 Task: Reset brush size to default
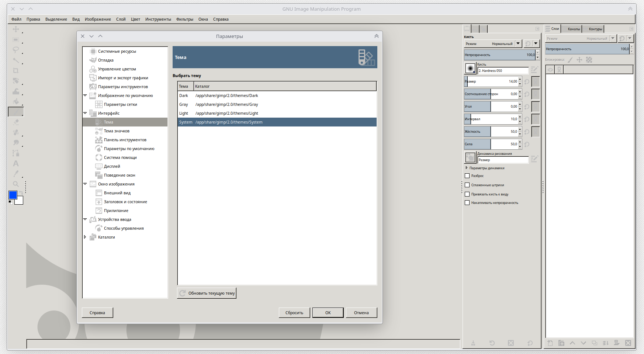coord(527,81)
